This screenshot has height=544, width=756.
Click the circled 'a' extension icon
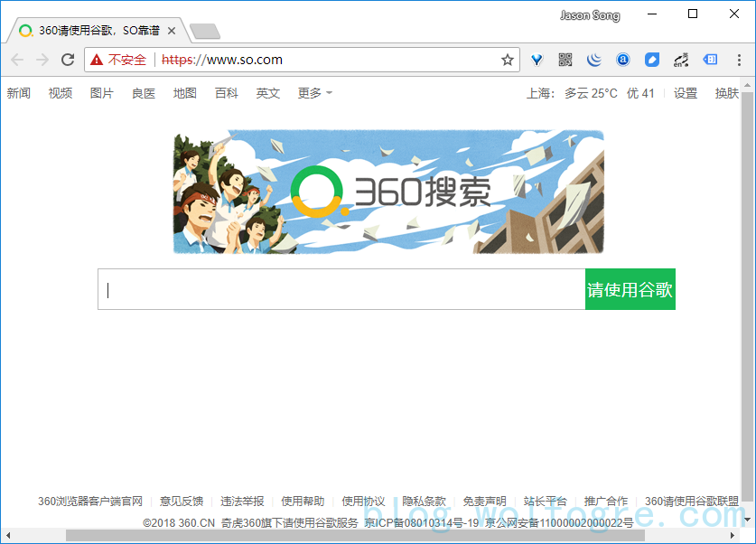623,60
